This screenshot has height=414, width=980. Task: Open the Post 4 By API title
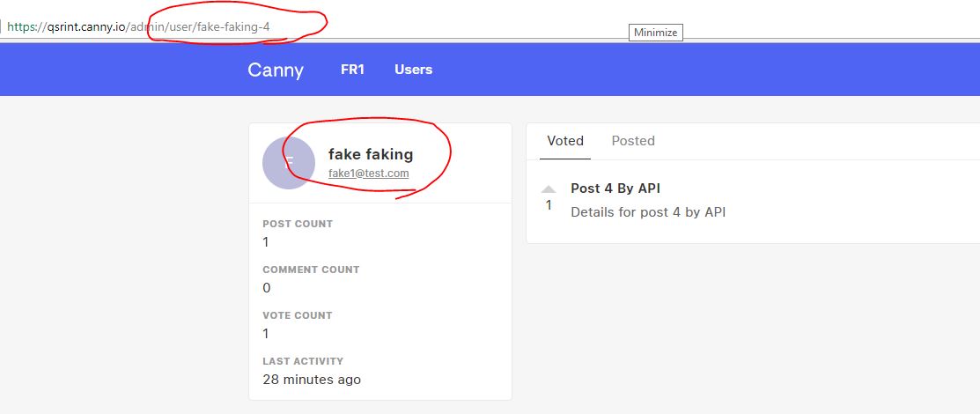(615, 189)
